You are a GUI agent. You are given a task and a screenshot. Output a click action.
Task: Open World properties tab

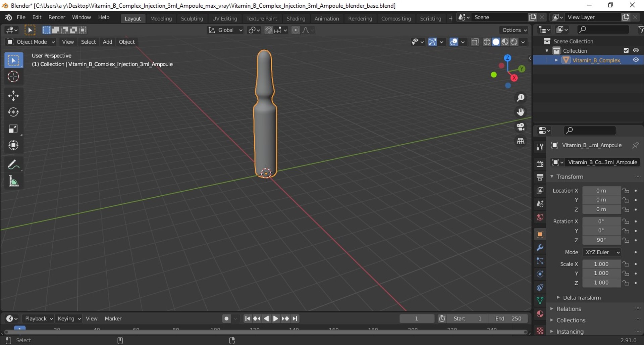[x=540, y=217]
